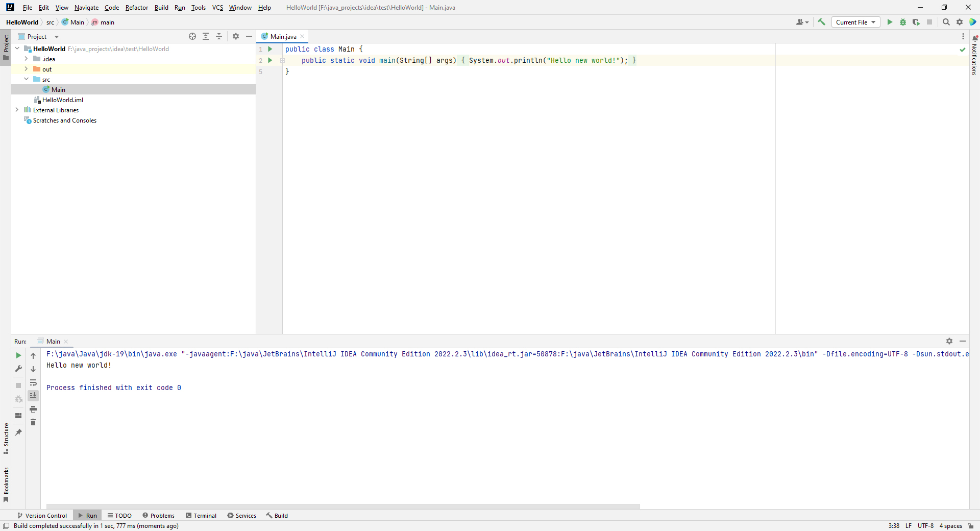Switch to the Problems tool window tab
Screen dimensions: 980x531
(158, 516)
